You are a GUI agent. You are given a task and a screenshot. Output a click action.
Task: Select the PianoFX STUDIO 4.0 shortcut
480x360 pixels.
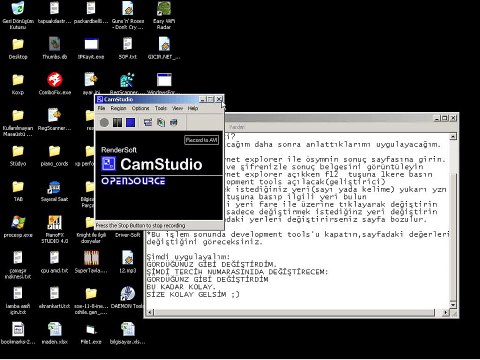(55, 222)
